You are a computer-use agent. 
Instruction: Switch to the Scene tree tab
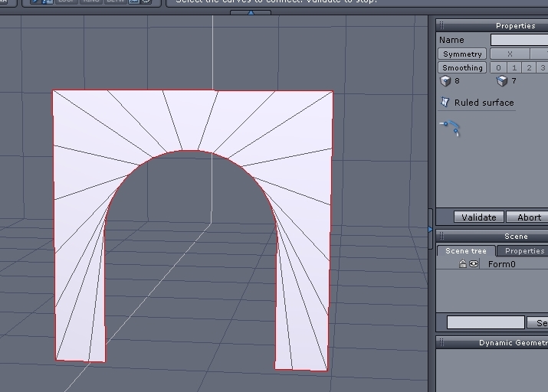466,251
